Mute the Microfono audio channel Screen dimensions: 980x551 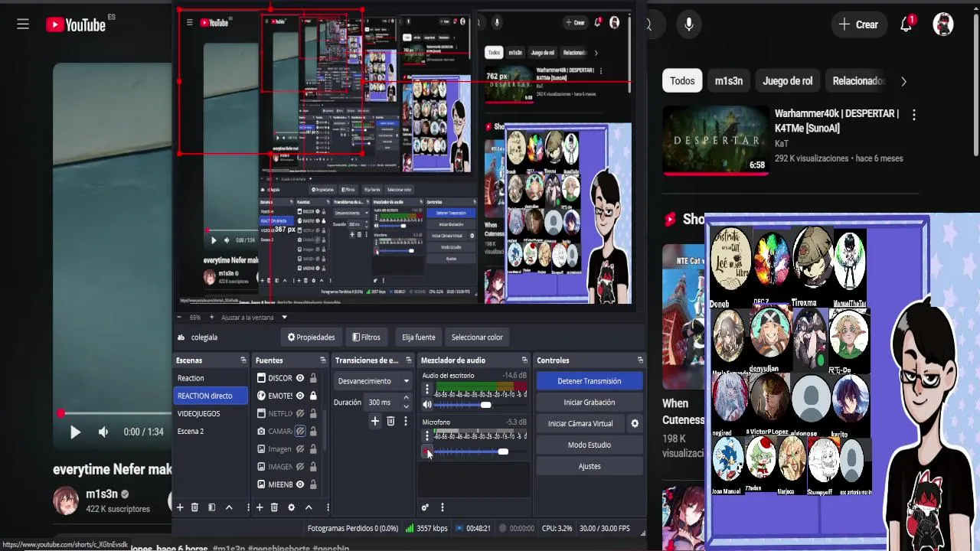(427, 452)
